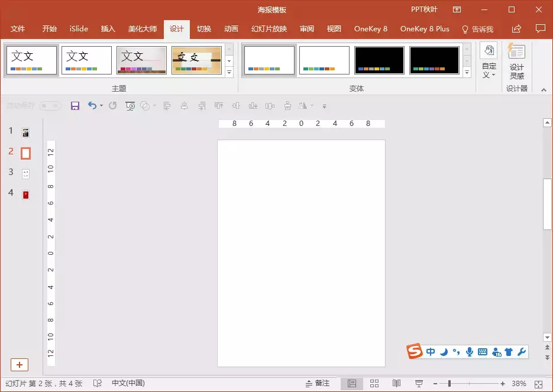The width and height of the screenshot is (553, 392).
Task: Open the Customize (自定义) dropdown
Action: [489, 61]
